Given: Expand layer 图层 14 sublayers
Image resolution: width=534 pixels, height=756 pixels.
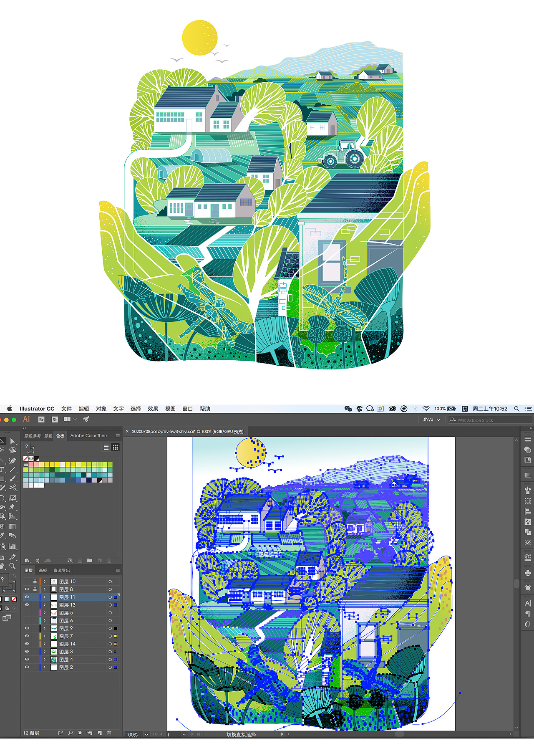Looking at the screenshot, I should 45,644.
